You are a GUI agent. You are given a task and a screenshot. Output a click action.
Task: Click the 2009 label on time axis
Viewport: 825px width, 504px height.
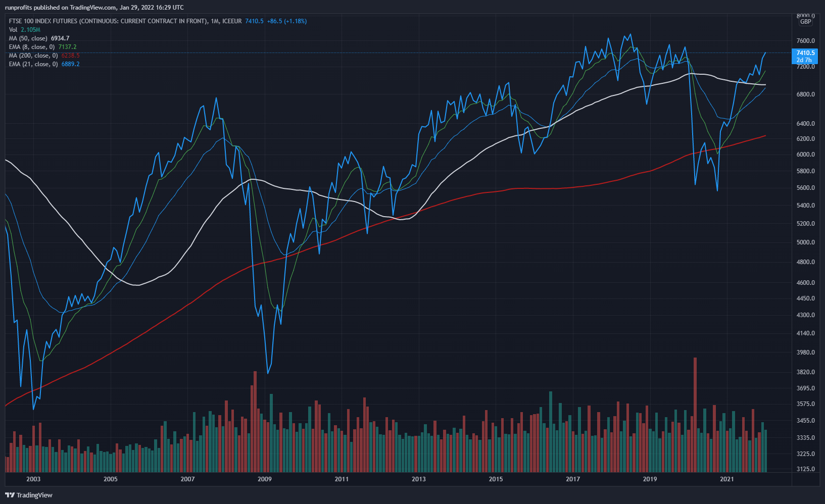coord(264,479)
